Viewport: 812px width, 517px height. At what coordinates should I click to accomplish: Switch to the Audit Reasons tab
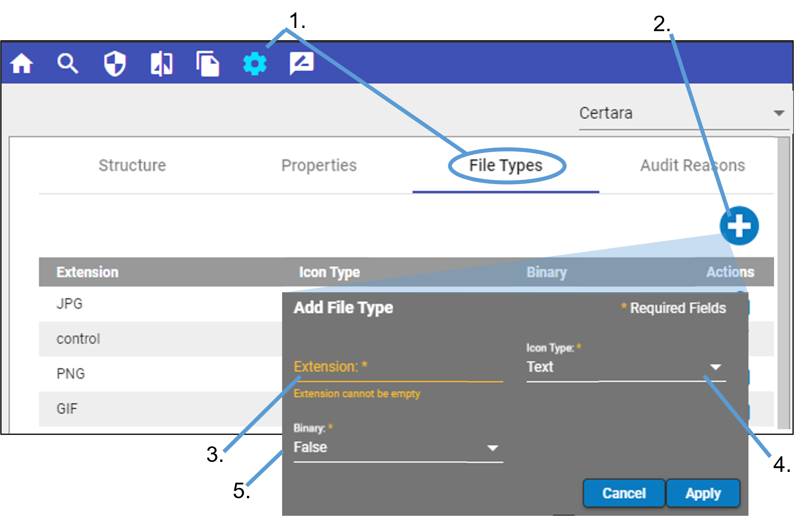click(693, 165)
